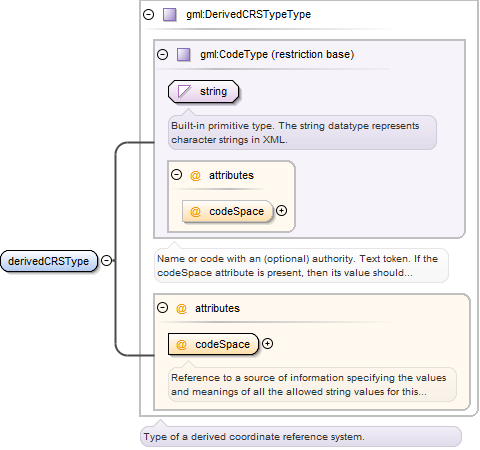Click the lower attributes label
Screen dimensions: 480x450
point(217,308)
